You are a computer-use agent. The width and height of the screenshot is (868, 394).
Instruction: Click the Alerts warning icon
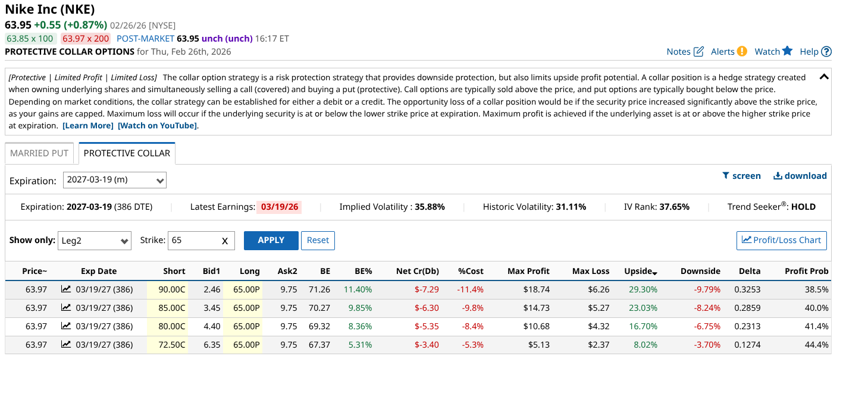click(x=742, y=52)
